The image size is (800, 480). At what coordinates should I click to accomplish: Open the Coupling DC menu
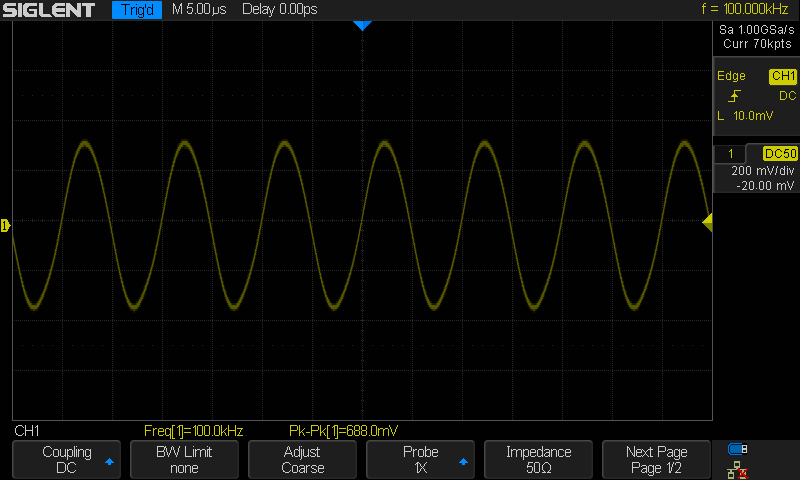[x=67, y=460]
